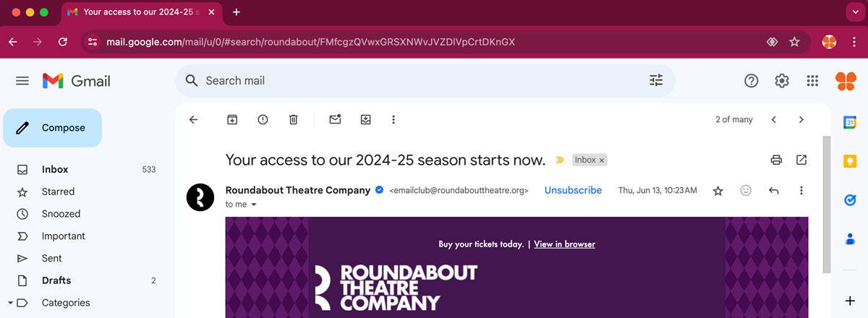This screenshot has width=868, height=318.
Task: Click the Unsubscribe link
Action: click(573, 191)
